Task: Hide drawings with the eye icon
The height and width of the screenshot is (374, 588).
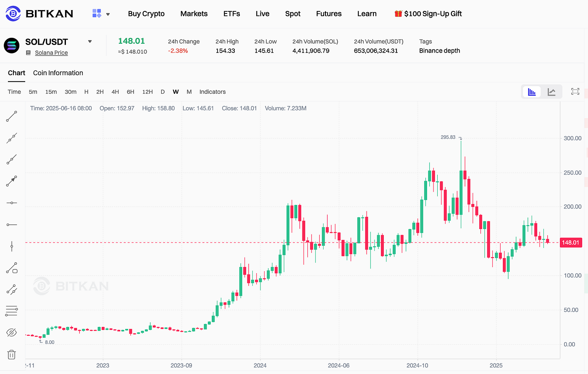Action: tap(12, 333)
